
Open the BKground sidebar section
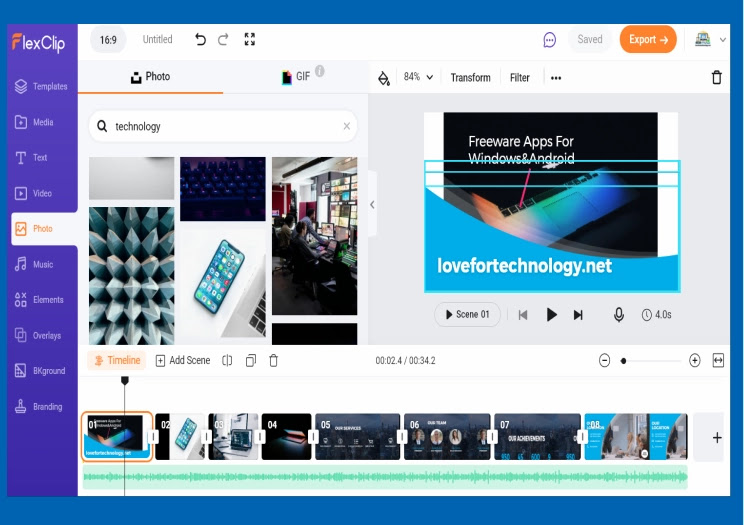coord(40,371)
